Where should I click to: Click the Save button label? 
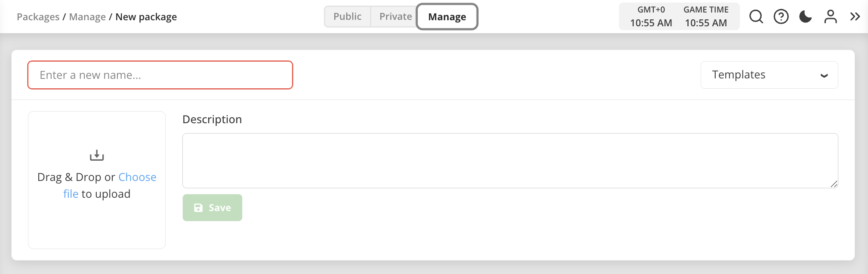point(220,208)
